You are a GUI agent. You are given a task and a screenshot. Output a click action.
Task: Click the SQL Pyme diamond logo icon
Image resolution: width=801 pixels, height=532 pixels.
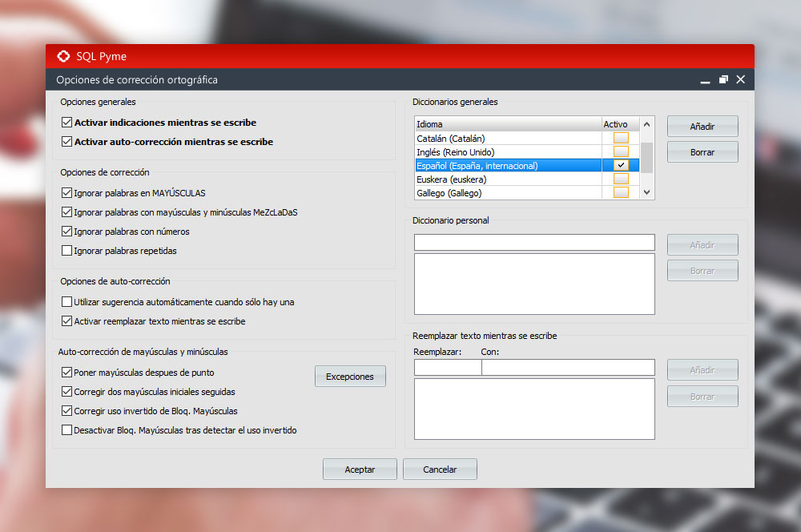[63, 56]
